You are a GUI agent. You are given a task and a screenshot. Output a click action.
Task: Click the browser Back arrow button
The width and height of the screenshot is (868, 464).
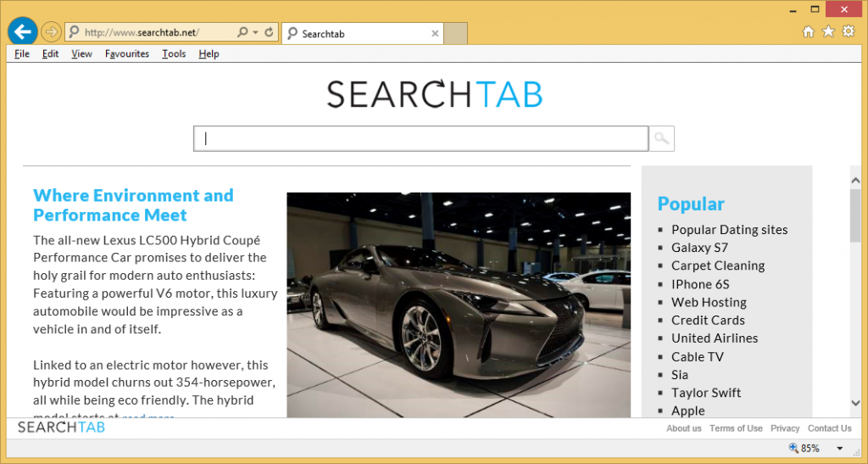click(22, 31)
